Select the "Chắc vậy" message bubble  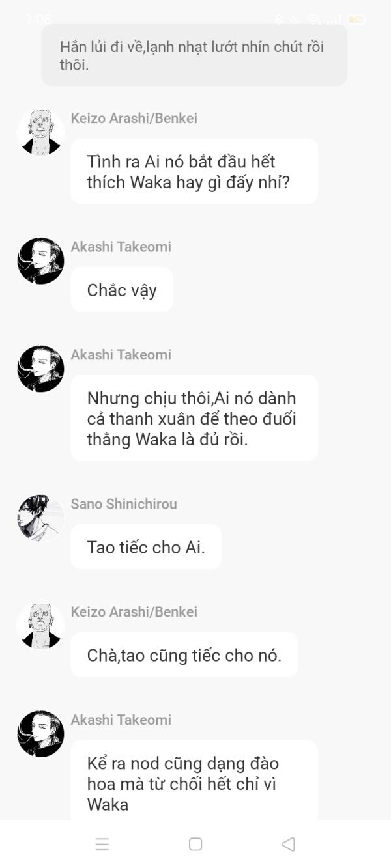122,289
